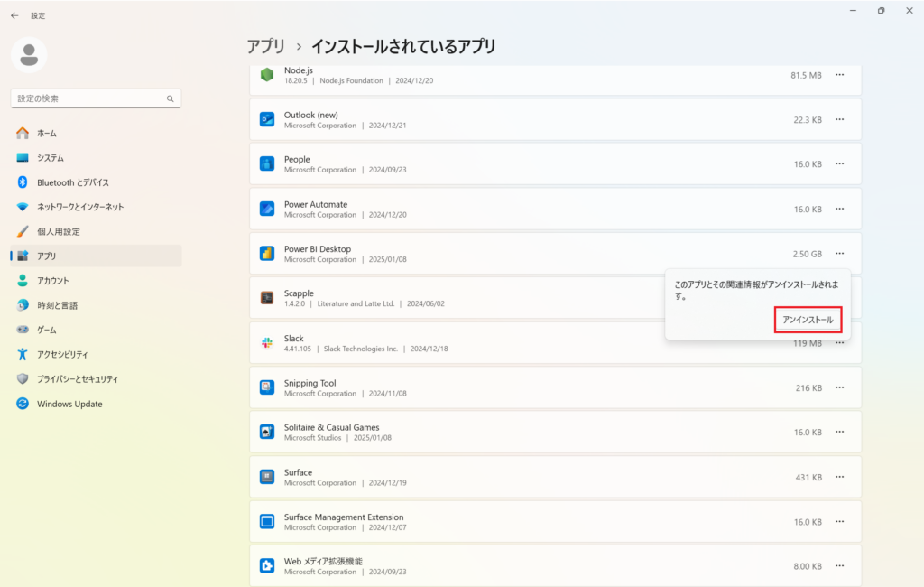Viewport: 924px width, 587px height.
Task: Click the search magnifier icon
Action: coord(171,98)
